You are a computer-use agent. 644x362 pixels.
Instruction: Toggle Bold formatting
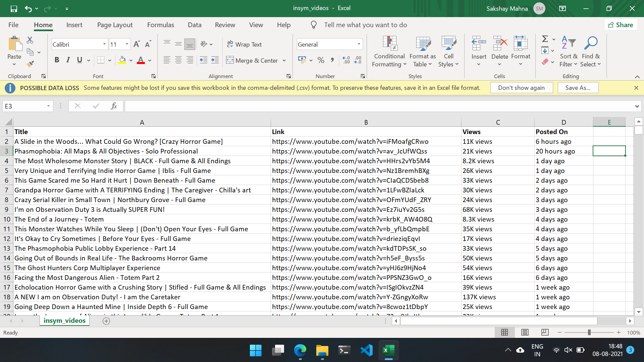click(57, 60)
